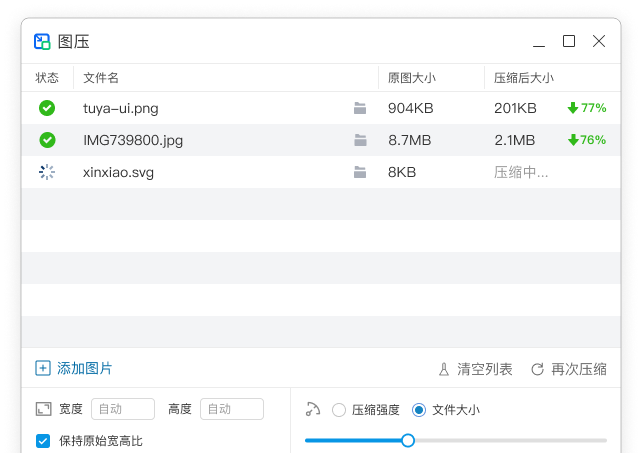This screenshot has width=642, height=471.
Task: Click the dimensions icon beside 宽度
Action: pyautogui.click(x=43, y=409)
